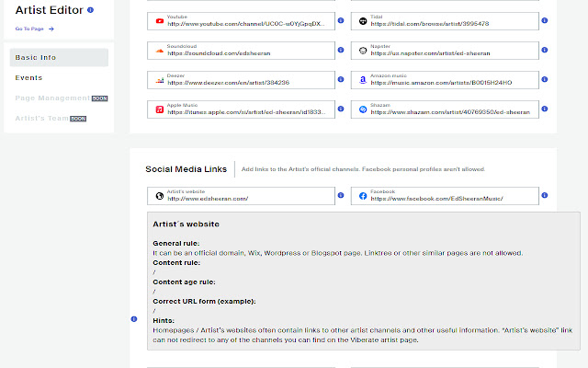
Task: Show info for the Napster field
Action: point(545,50)
